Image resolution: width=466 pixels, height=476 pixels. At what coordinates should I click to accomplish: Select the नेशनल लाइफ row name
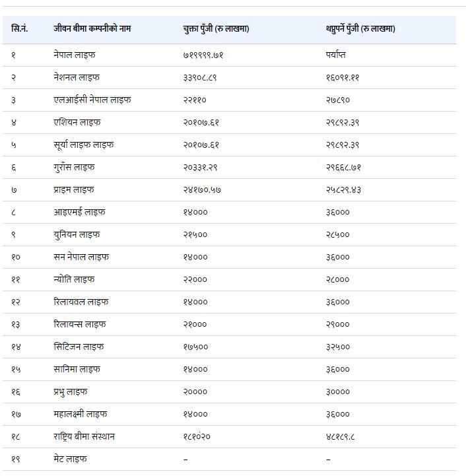[77, 77]
